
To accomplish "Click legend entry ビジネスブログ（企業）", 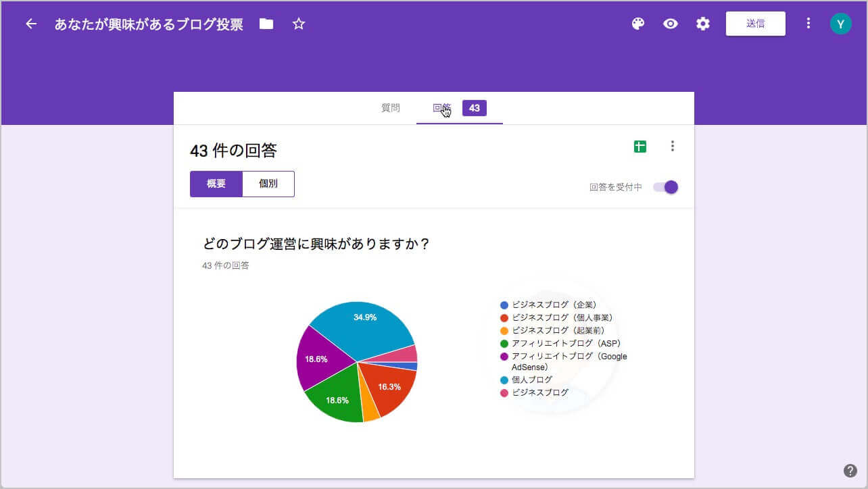I will coord(554,305).
